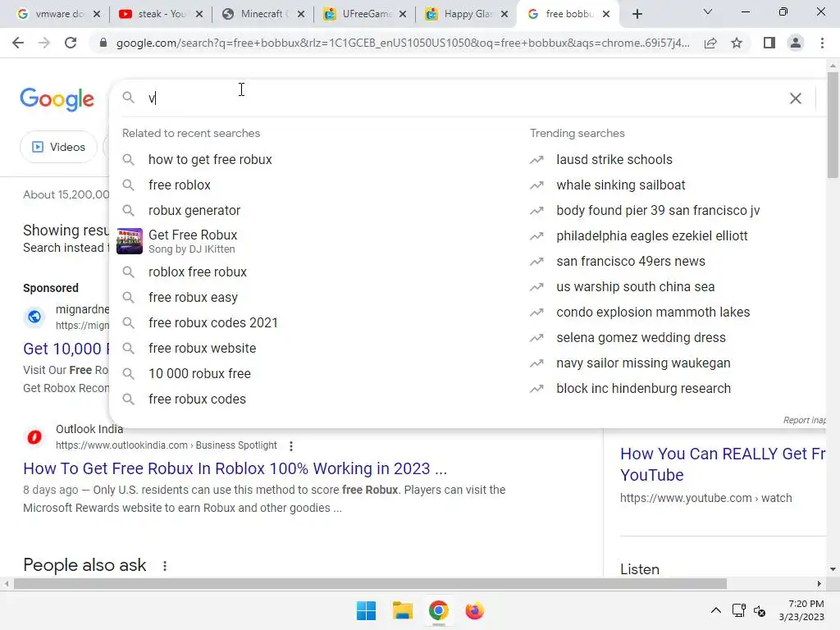Clear the search box text
Screen dimensions: 840x630
click(x=796, y=98)
